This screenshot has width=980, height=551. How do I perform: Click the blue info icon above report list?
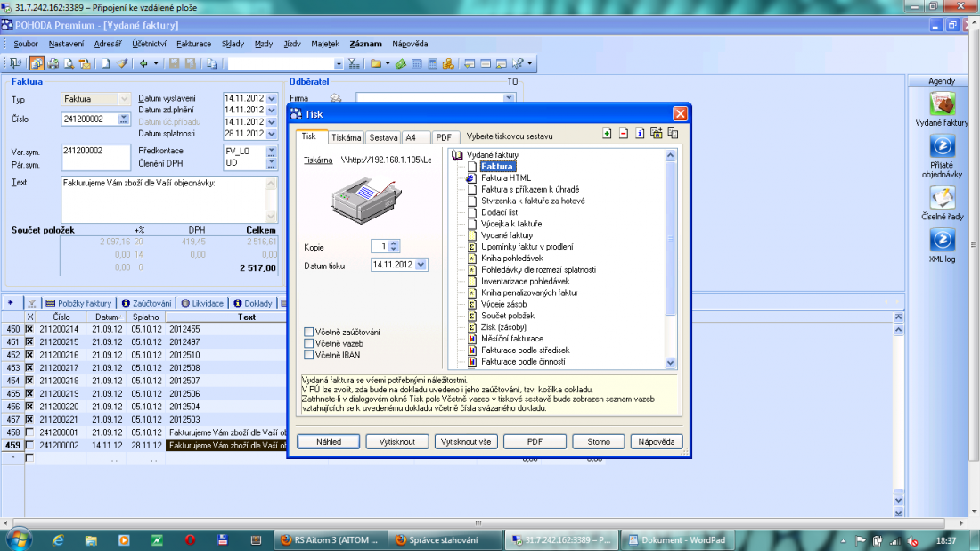click(640, 134)
